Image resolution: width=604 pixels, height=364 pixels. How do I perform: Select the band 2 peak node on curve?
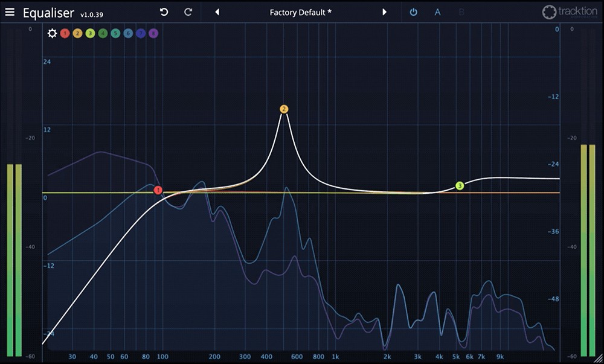tap(284, 109)
